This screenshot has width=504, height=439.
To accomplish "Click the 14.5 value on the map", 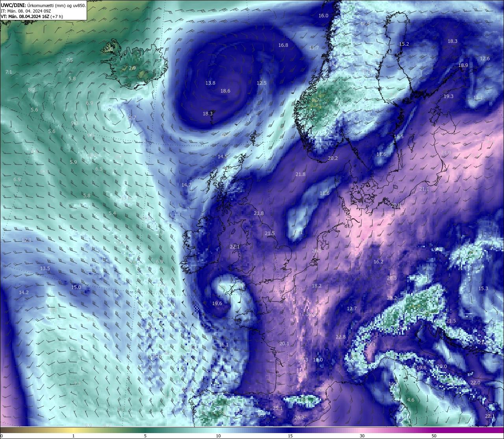I will coord(222,157).
